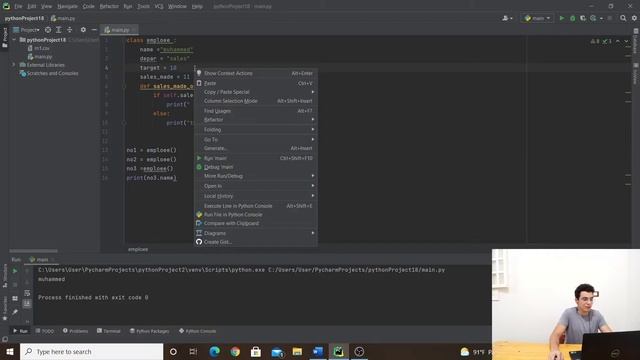The image size is (640, 360).
Task: Click the user account icon in the toolbar
Action: click(507, 18)
